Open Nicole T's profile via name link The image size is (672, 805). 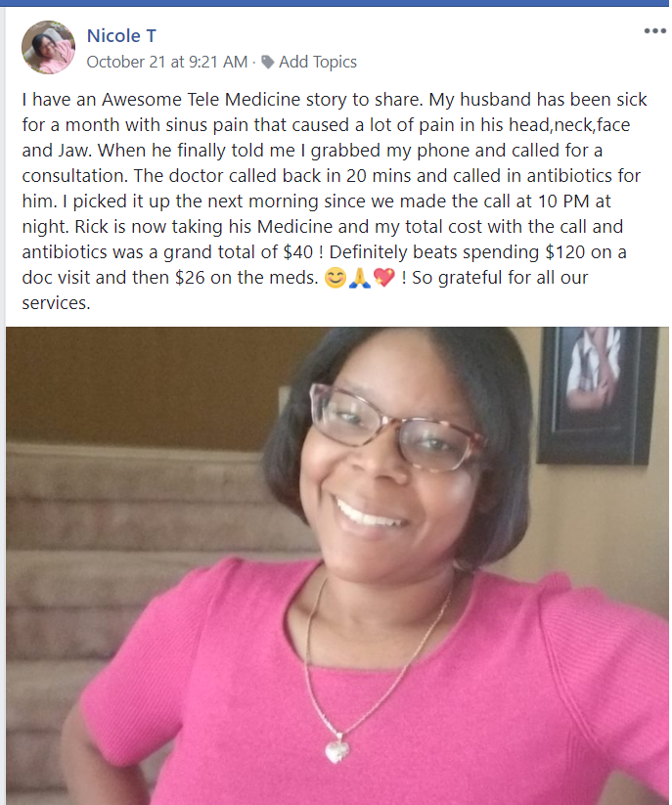click(121, 36)
